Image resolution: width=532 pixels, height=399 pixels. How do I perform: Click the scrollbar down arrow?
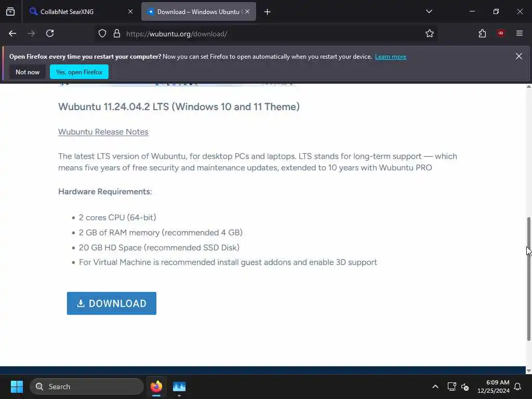(x=528, y=371)
